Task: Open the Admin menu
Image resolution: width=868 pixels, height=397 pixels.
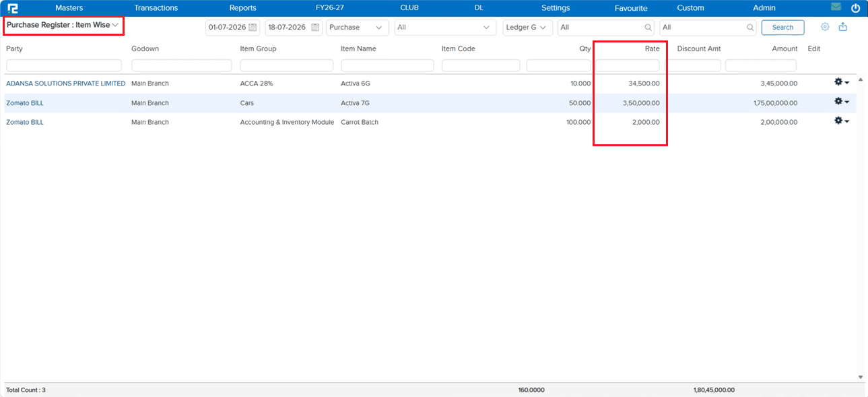Action: pyautogui.click(x=764, y=8)
